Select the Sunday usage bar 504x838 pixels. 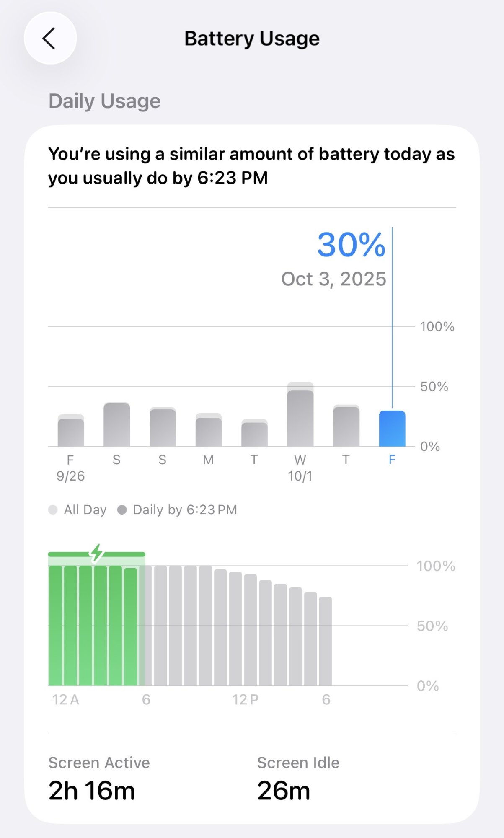tap(163, 427)
